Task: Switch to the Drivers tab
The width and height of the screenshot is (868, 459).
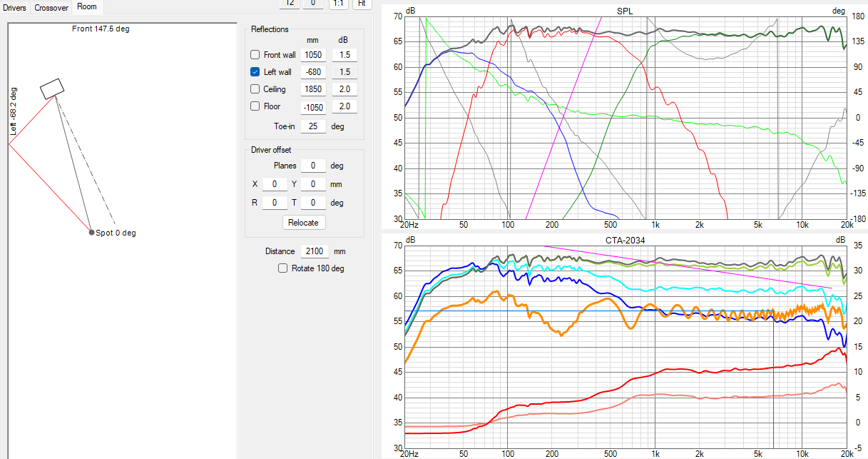Action: click(15, 7)
